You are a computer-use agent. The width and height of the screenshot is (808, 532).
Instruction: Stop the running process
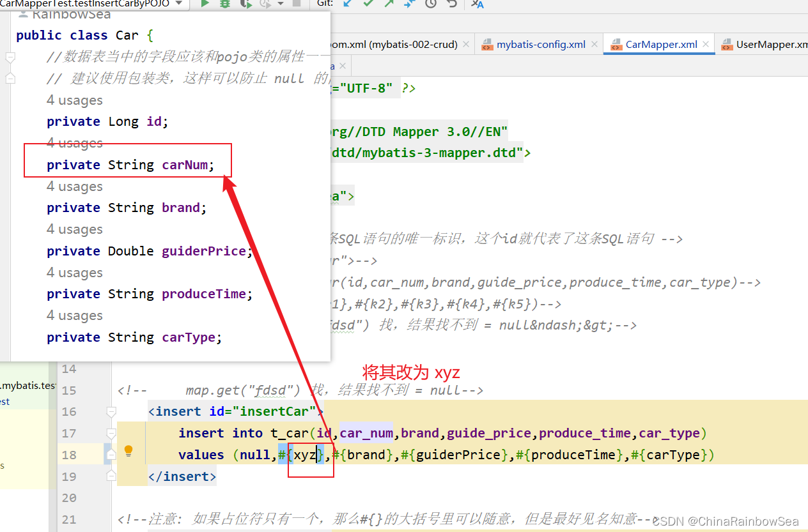[297, 3]
